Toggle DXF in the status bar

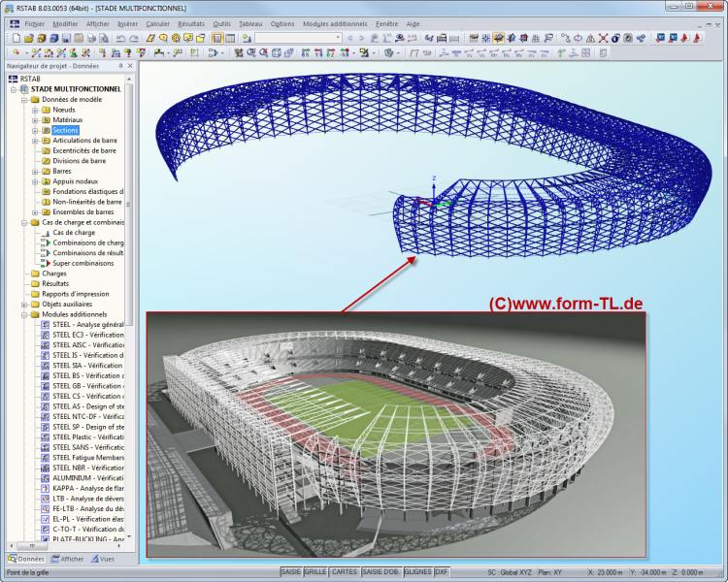(x=442, y=571)
